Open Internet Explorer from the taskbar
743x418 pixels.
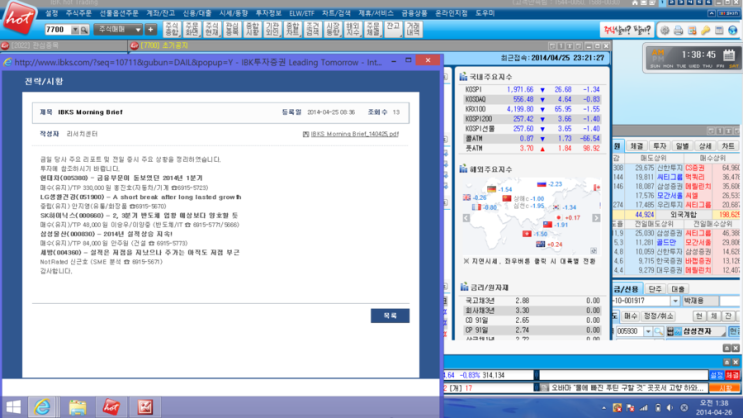tap(42, 407)
